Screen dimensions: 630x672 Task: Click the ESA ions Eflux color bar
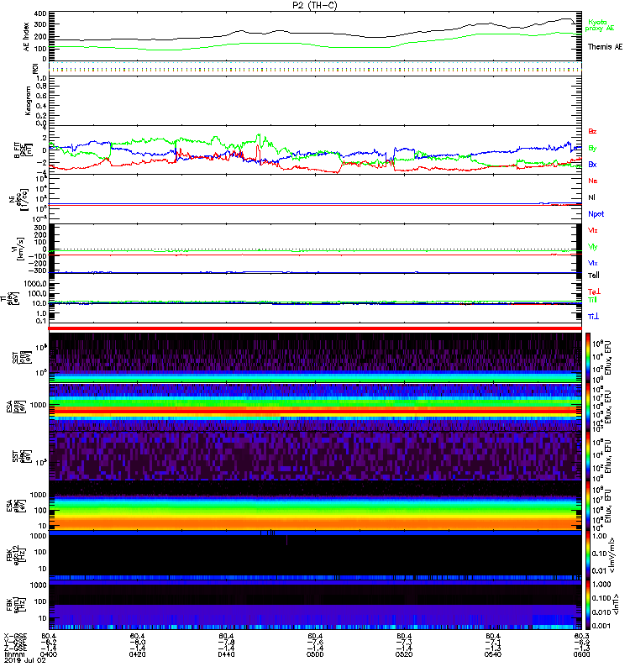pos(588,407)
